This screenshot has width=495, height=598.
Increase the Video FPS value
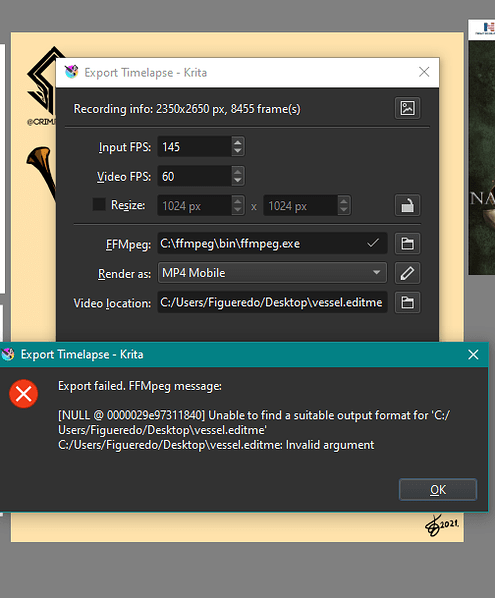(x=238, y=172)
